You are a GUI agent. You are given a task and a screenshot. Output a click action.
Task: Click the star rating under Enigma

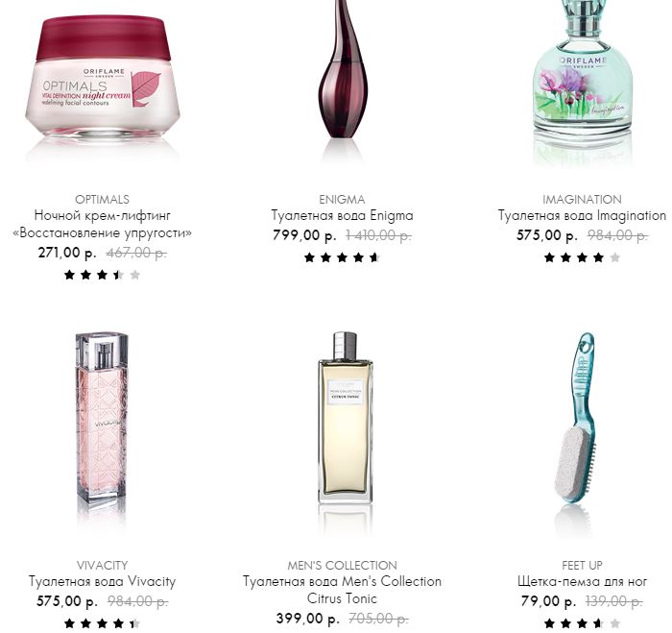tap(342, 257)
